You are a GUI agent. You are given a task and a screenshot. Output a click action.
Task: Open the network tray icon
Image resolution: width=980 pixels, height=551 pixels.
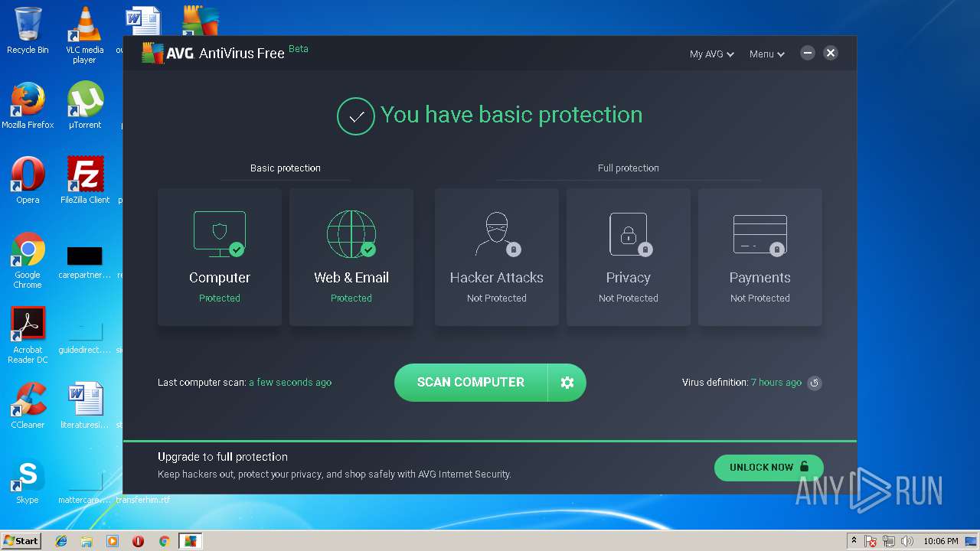889,541
